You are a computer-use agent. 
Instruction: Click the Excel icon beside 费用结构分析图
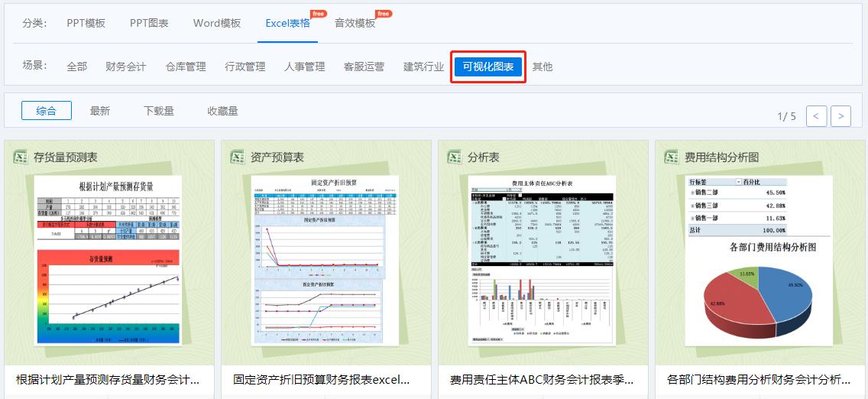pos(672,157)
